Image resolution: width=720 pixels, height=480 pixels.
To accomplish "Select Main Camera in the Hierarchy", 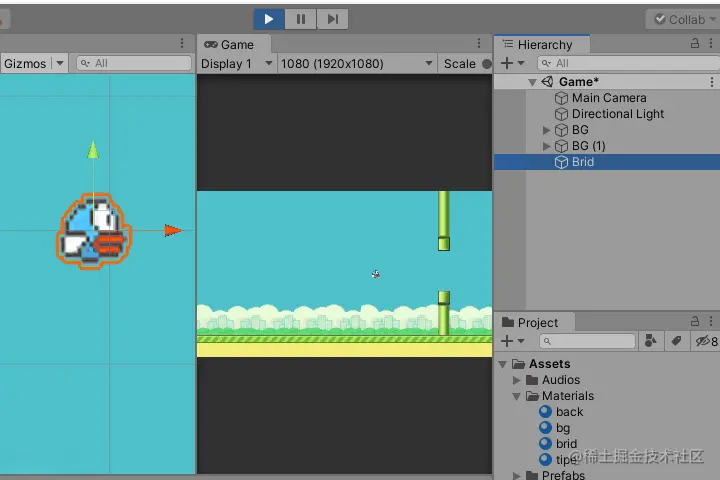I will point(609,98).
